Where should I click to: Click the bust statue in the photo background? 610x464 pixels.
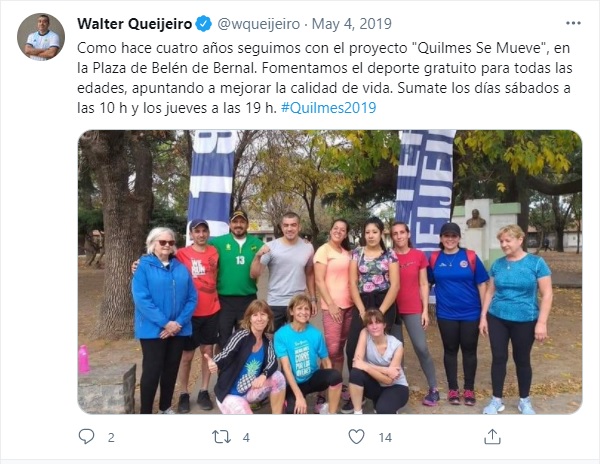click(x=475, y=219)
